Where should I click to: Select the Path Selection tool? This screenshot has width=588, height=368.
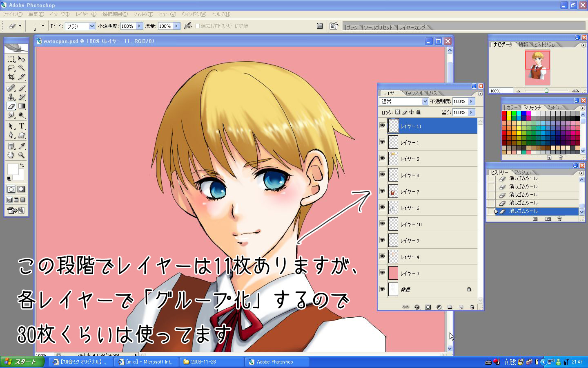pyautogui.click(x=11, y=126)
